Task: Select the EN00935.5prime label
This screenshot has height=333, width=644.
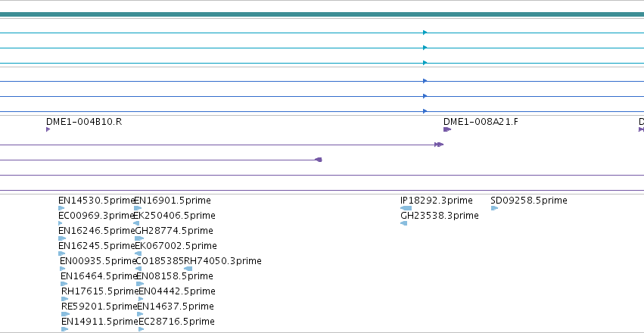Action: pyautogui.click(x=98, y=261)
